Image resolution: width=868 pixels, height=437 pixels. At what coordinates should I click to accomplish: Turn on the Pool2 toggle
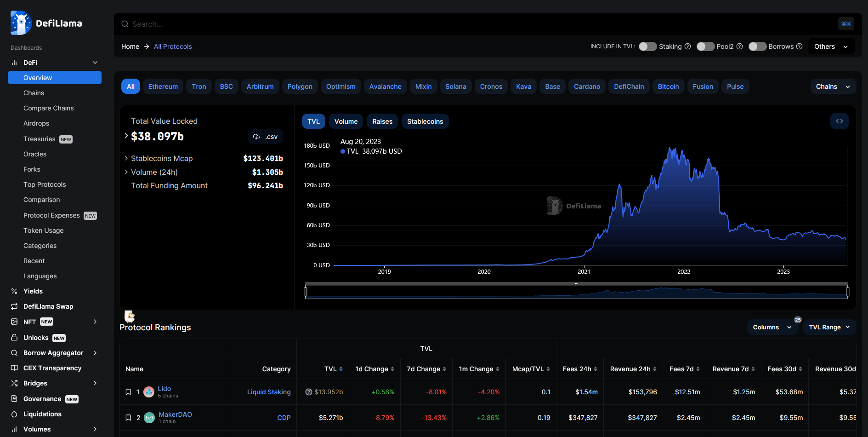705,46
